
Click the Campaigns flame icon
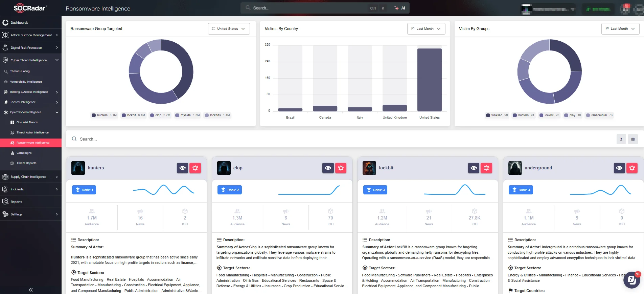tap(13, 153)
